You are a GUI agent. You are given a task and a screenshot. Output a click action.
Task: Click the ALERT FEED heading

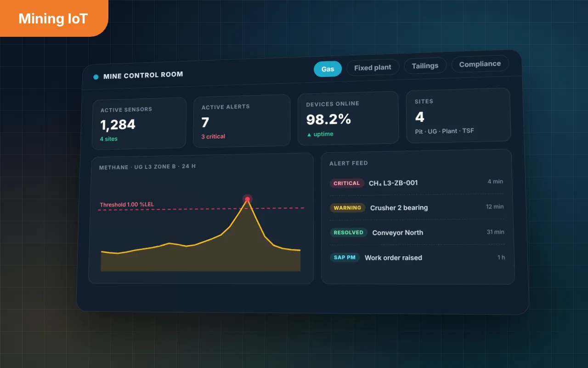pos(349,163)
